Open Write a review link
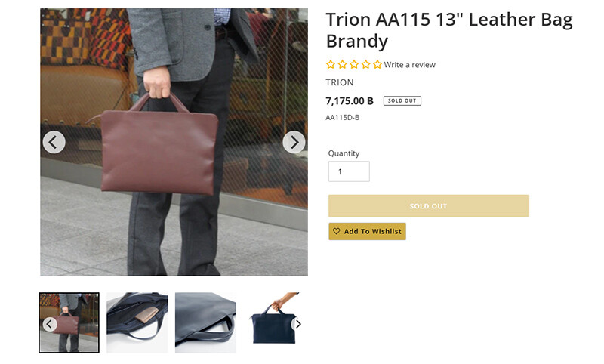 click(x=409, y=65)
